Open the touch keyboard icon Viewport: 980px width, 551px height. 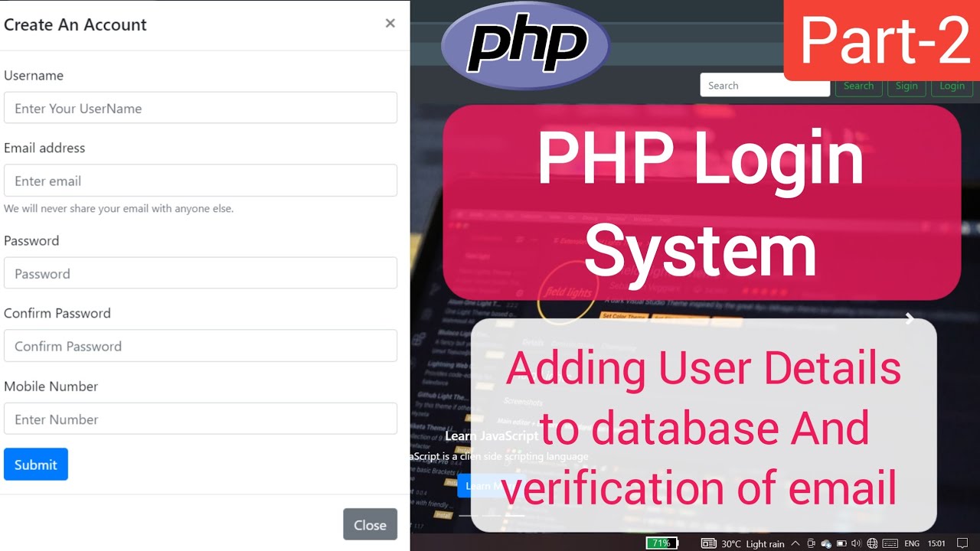click(890, 543)
